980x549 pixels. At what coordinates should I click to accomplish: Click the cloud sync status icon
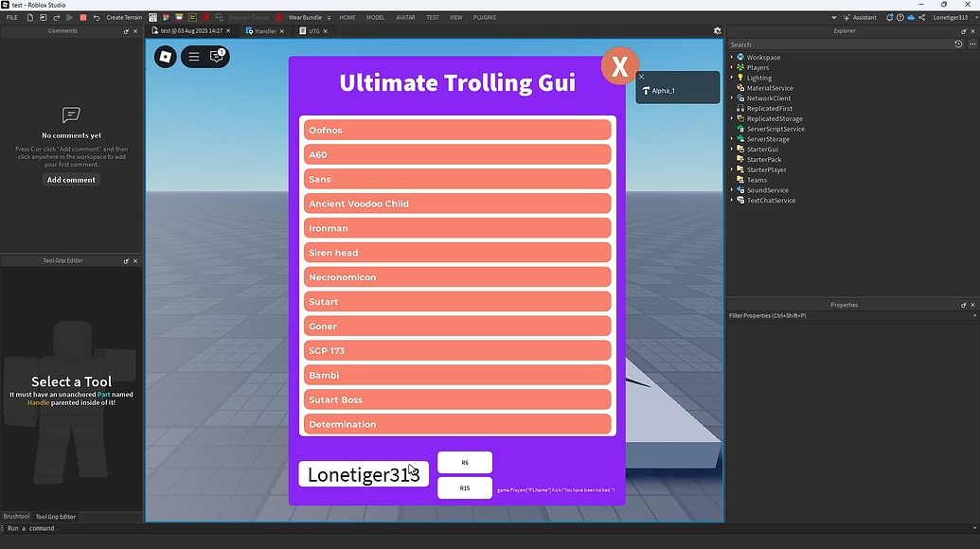(911, 17)
